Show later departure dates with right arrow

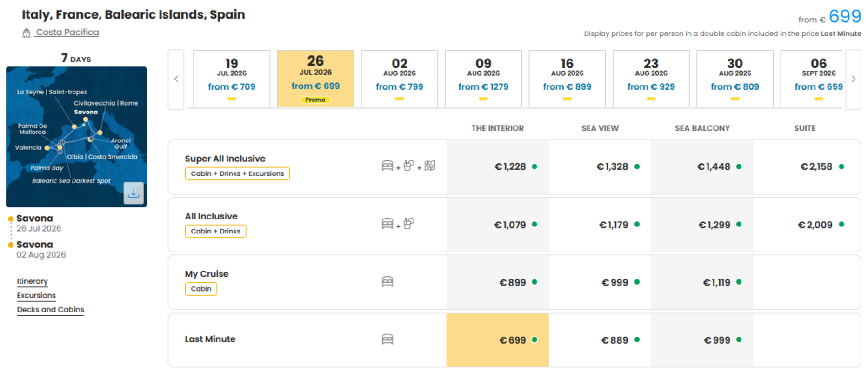[x=853, y=80]
